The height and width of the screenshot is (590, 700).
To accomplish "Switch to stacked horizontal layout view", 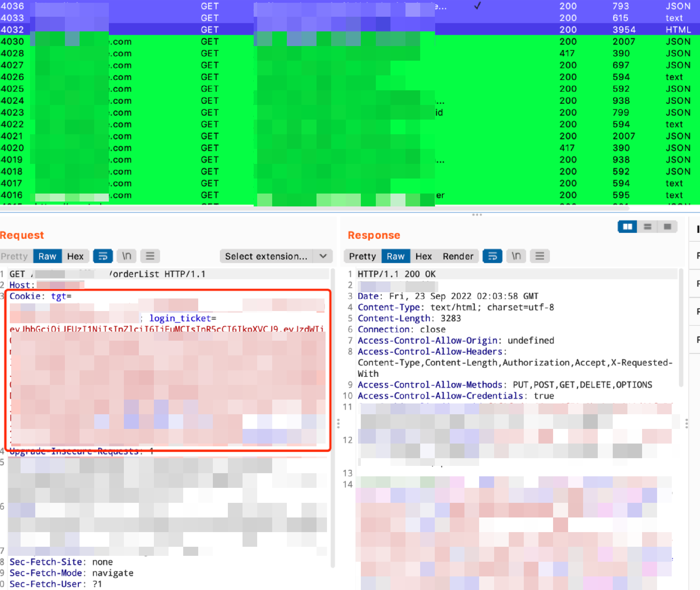I will coord(647,227).
